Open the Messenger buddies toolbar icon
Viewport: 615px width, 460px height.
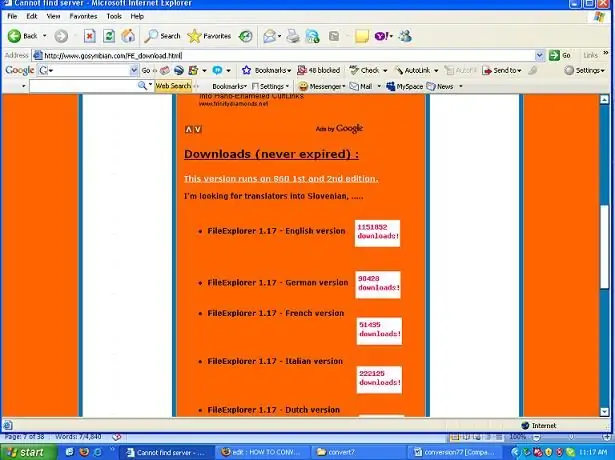click(x=405, y=36)
